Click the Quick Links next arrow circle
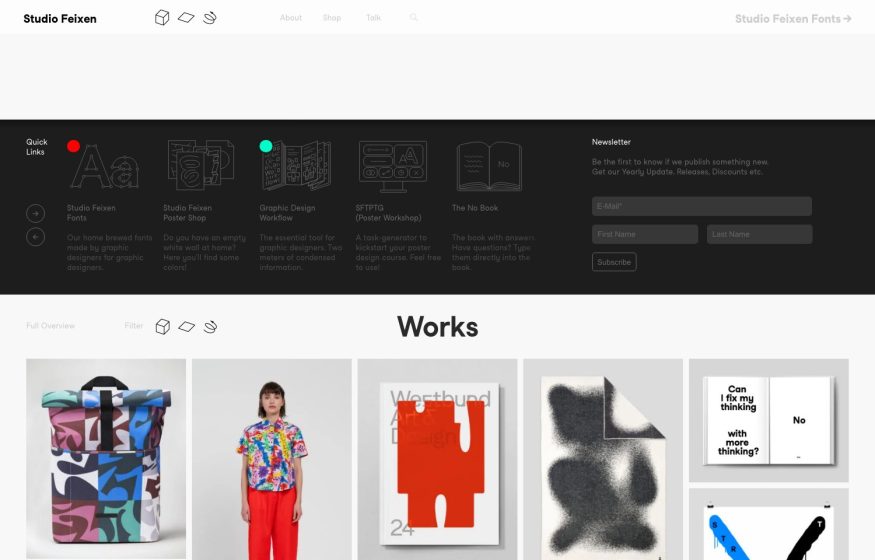 (x=36, y=213)
